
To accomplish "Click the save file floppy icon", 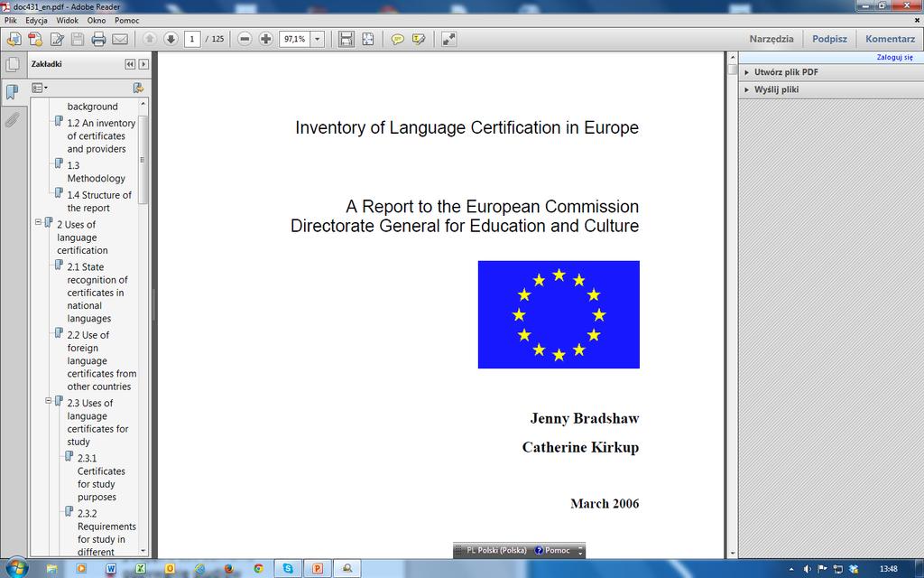I will (78, 39).
